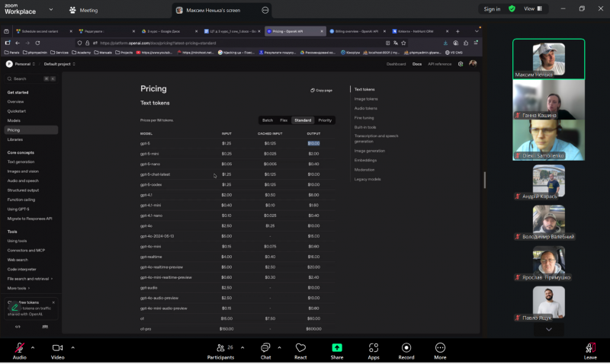Switch to the Meeting tab
Viewport: 610px width, 364px height.
83,10
